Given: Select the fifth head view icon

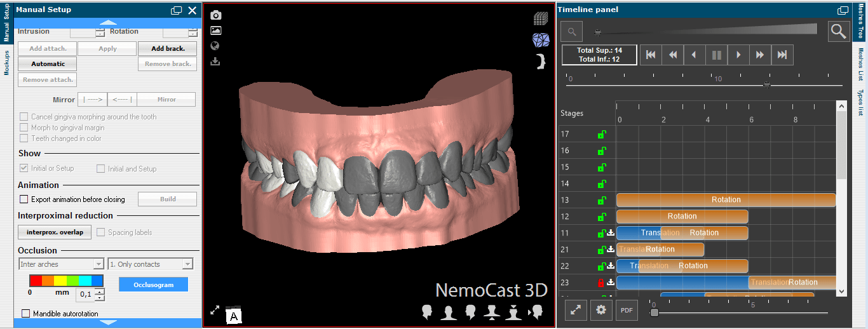Looking at the screenshot, I should coord(513,312).
